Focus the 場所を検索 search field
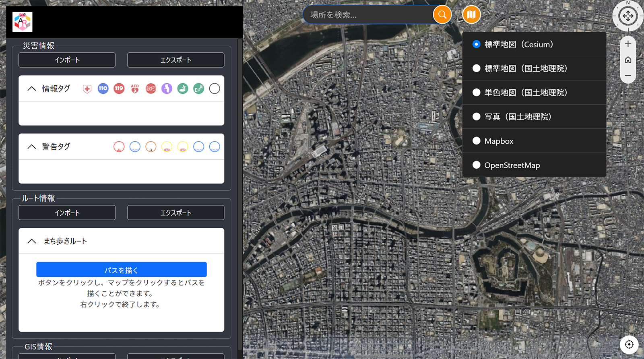 (368, 15)
